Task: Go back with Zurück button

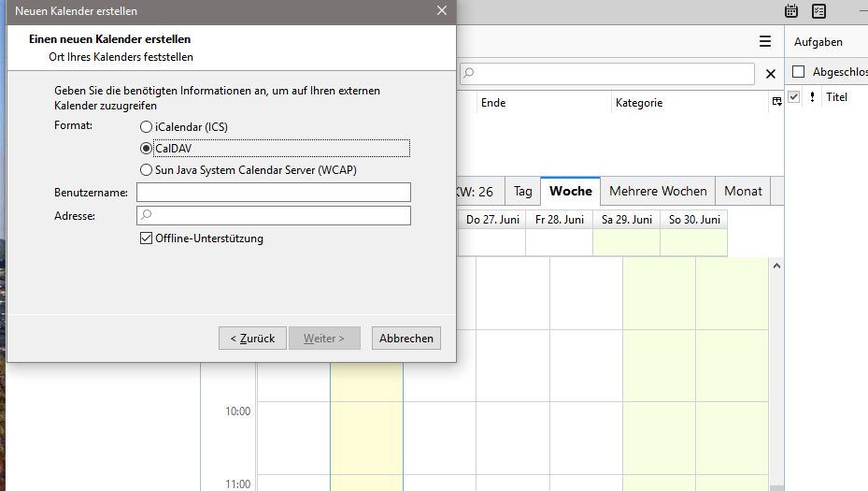Action: coord(252,338)
